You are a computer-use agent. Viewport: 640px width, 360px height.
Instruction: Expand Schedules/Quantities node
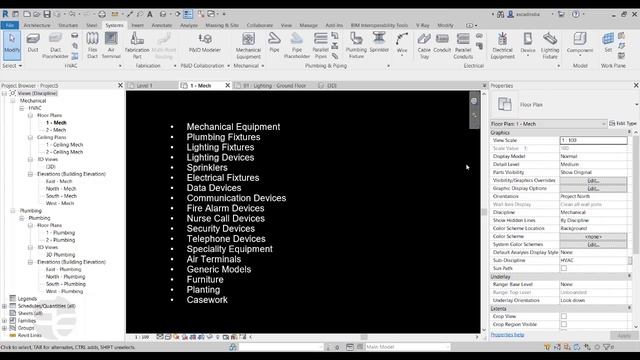click(4, 306)
